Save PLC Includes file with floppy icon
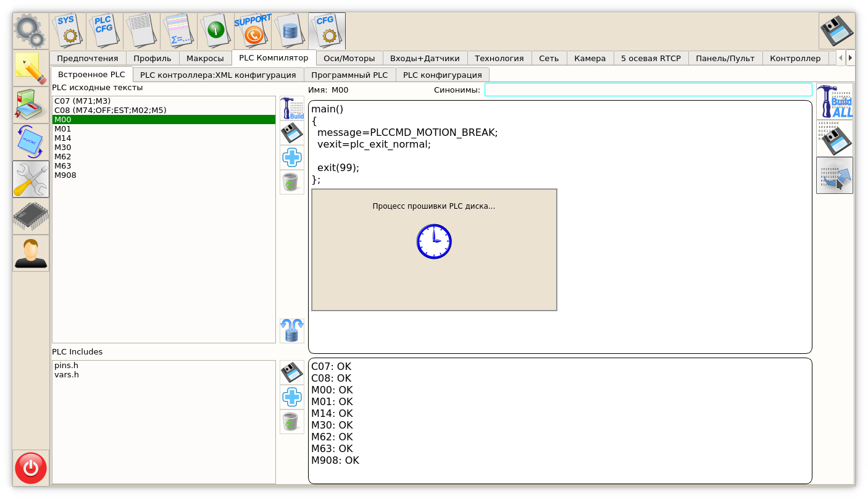This screenshot has height=499, width=868. click(291, 372)
